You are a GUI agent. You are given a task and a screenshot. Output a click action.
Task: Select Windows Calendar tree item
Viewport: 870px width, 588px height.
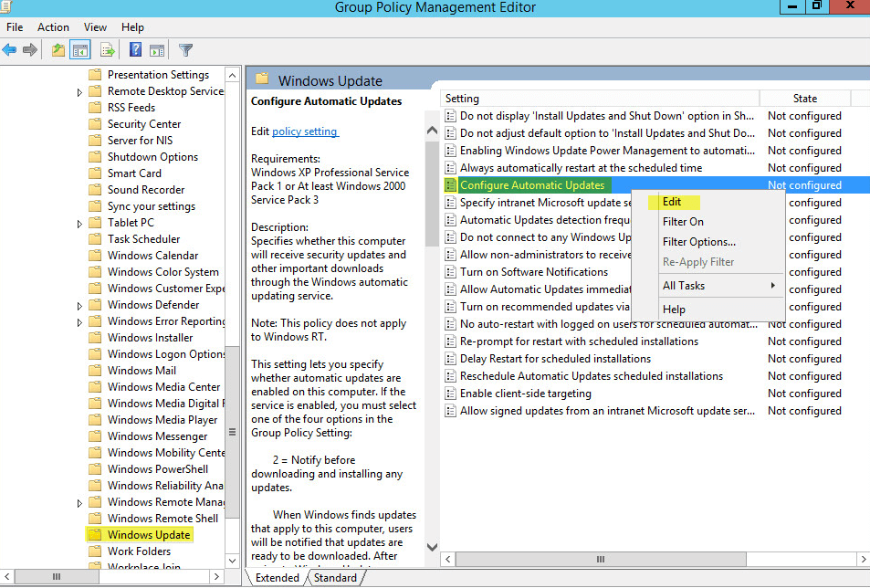pos(152,255)
